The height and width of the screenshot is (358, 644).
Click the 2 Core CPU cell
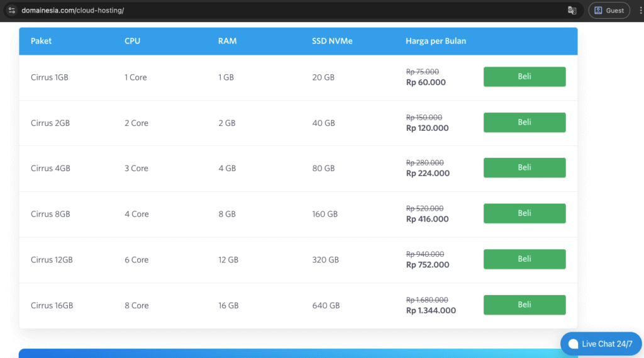(136, 123)
